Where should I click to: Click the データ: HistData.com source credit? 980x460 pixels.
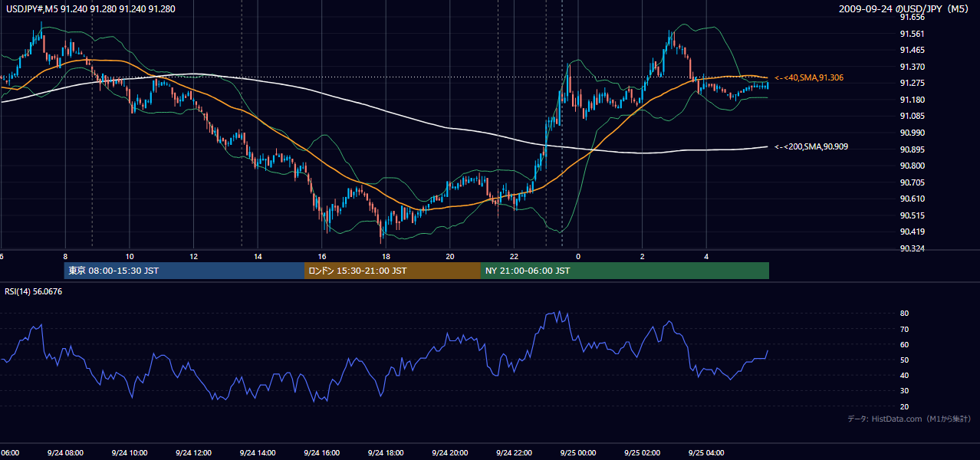pos(909,419)
